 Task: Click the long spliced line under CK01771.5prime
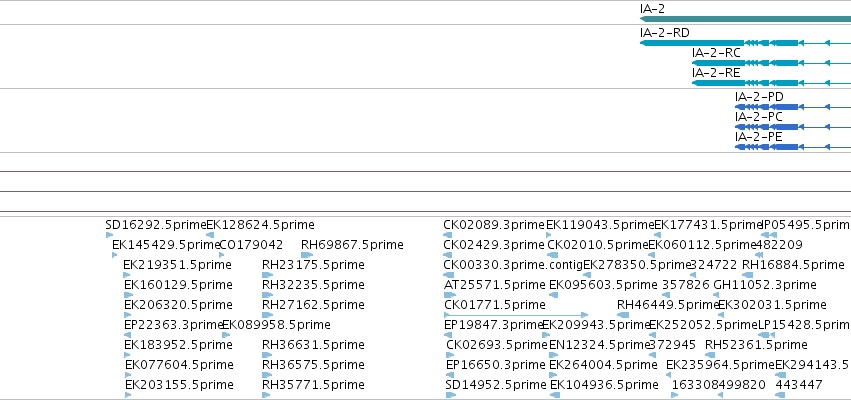coord(516,315)
